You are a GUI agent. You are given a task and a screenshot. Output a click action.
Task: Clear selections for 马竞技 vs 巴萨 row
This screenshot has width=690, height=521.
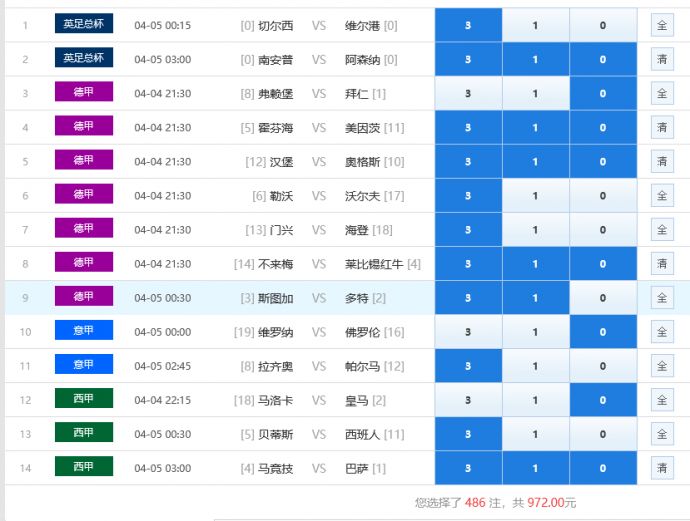[x=661, y=467]
